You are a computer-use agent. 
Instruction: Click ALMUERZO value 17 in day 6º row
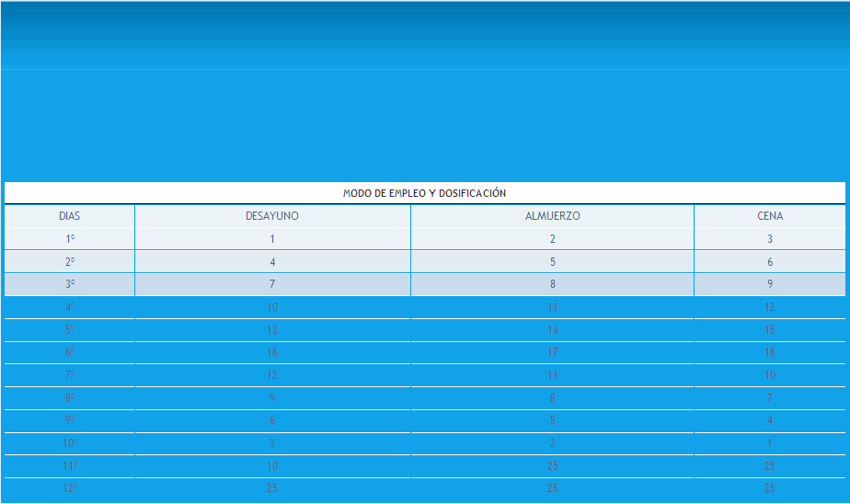tap(552, 352)
